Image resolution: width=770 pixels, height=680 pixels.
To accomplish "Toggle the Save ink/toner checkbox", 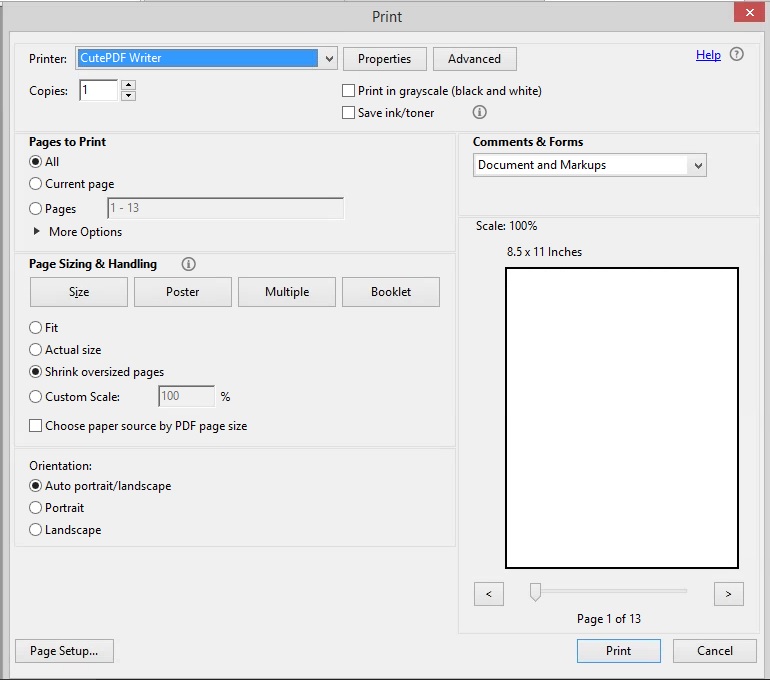I will click(348, 113).
